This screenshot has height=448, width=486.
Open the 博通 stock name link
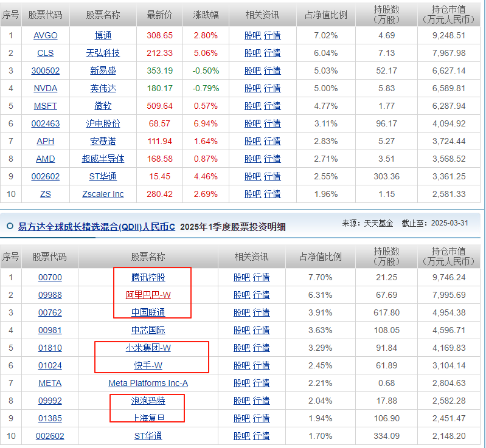pyautogui.click(x=103, y=35)
